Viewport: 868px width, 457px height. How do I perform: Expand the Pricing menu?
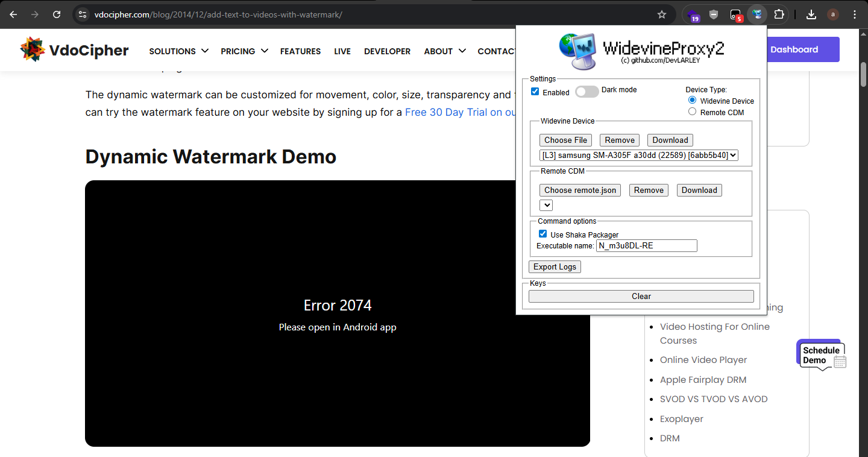[x=244, y=51]
